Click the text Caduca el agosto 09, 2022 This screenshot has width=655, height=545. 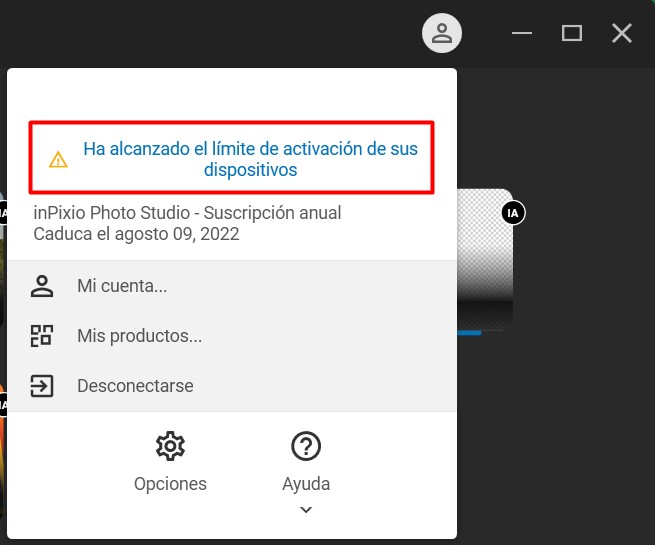(136, 234)
